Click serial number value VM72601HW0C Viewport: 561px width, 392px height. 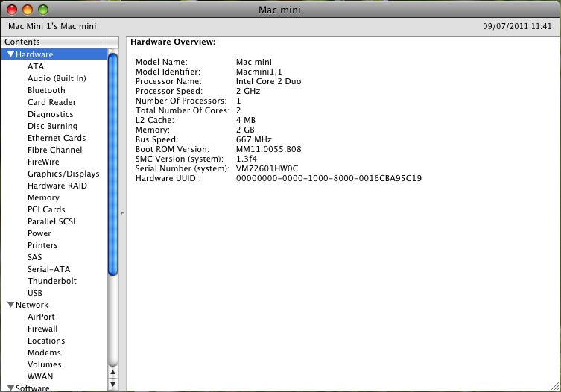pos(267,168)
